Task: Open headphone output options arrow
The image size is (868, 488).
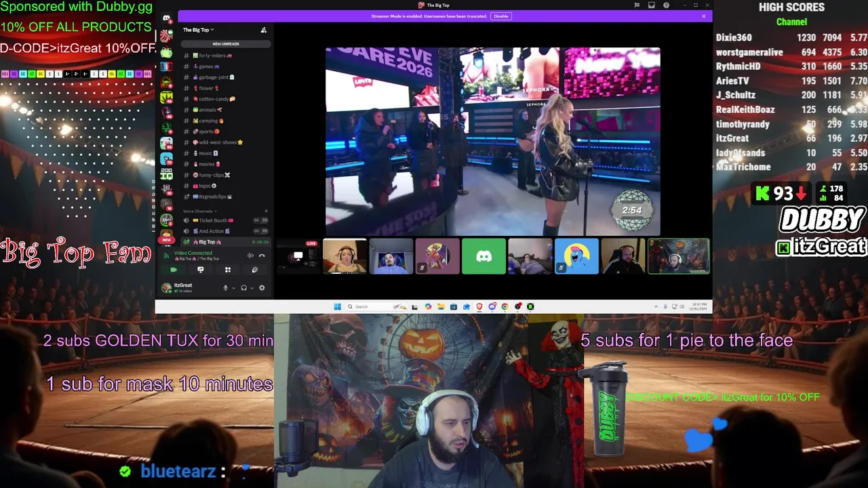Action: click(252, 288)
